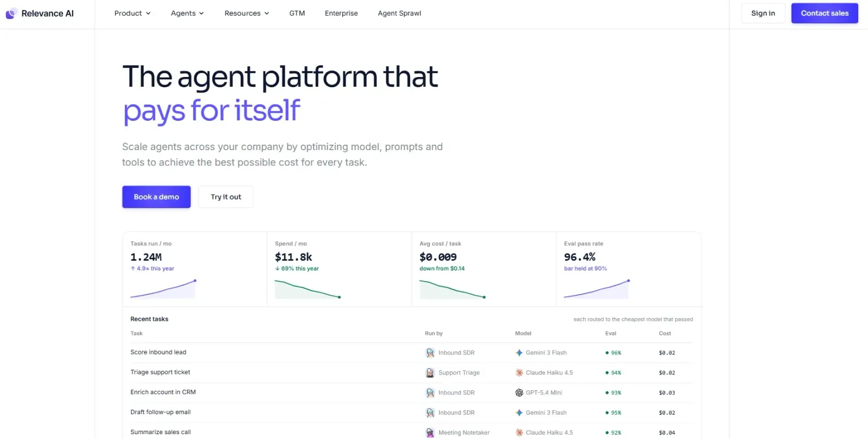Select the 1.24M tasks run value
The image size is (868, 439).
146,257
